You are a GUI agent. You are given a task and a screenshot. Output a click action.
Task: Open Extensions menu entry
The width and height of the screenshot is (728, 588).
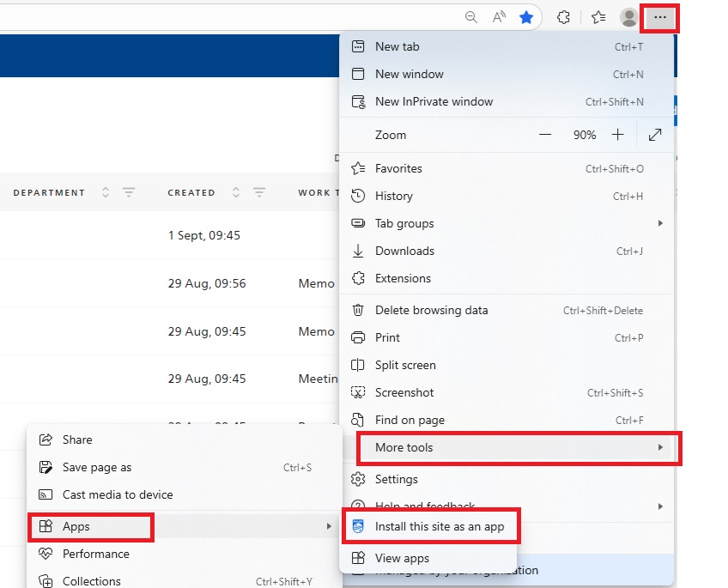coord(506,278)
